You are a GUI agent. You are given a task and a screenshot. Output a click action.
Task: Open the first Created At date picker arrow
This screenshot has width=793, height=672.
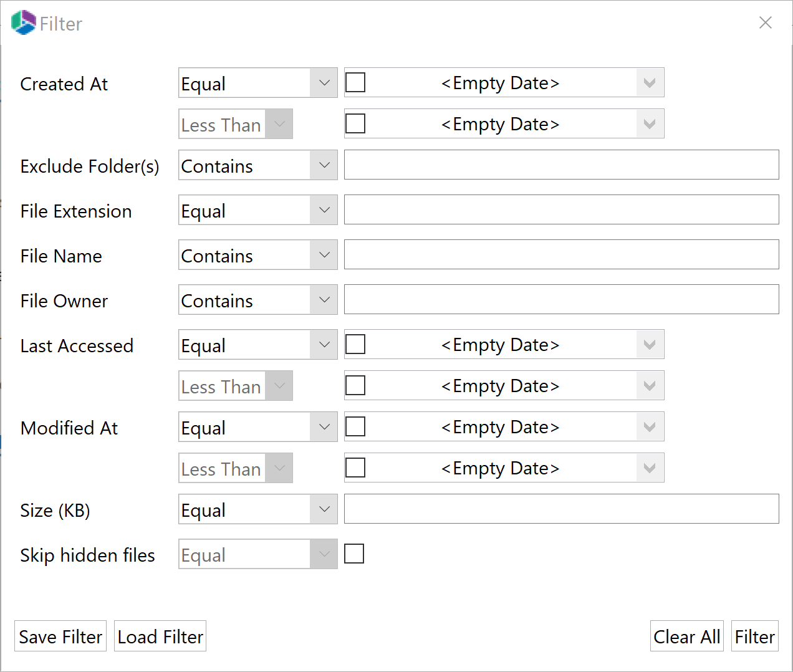tap(650, 83)
